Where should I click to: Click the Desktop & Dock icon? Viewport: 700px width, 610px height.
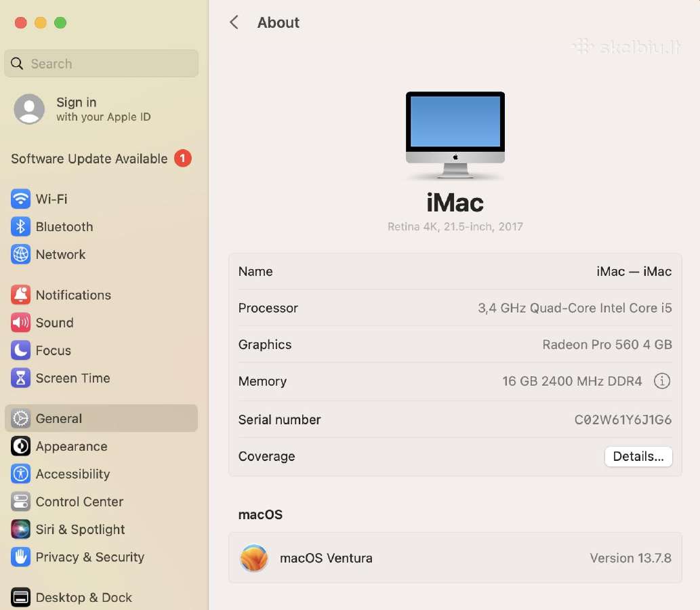20,598
